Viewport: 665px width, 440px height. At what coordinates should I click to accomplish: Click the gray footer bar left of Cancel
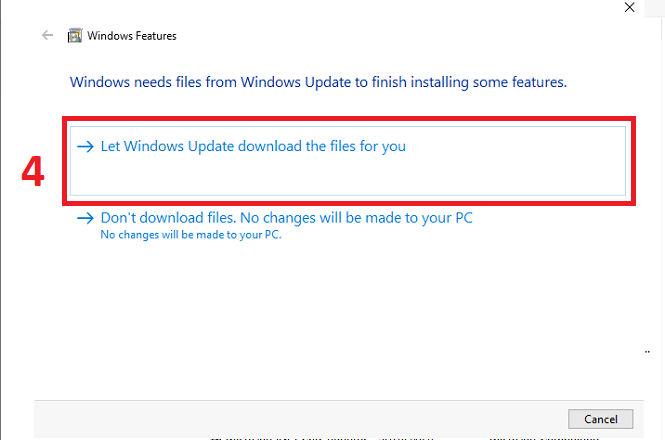point(297,419)
